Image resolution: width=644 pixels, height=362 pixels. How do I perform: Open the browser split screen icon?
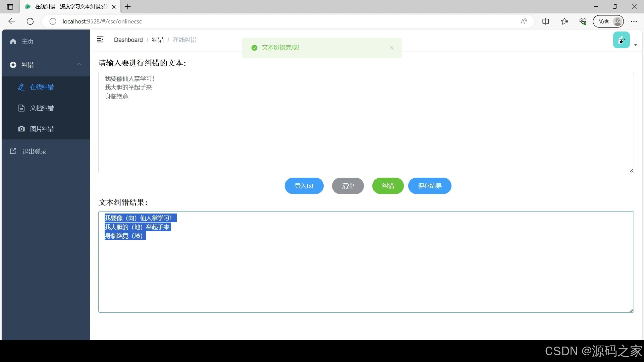[545, 21]
